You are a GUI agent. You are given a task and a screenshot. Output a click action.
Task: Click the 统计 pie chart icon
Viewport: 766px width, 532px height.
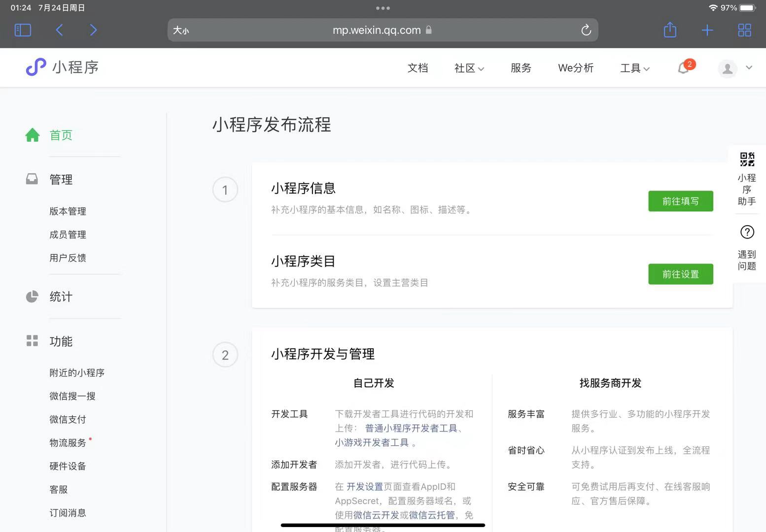tap(32, 296)
